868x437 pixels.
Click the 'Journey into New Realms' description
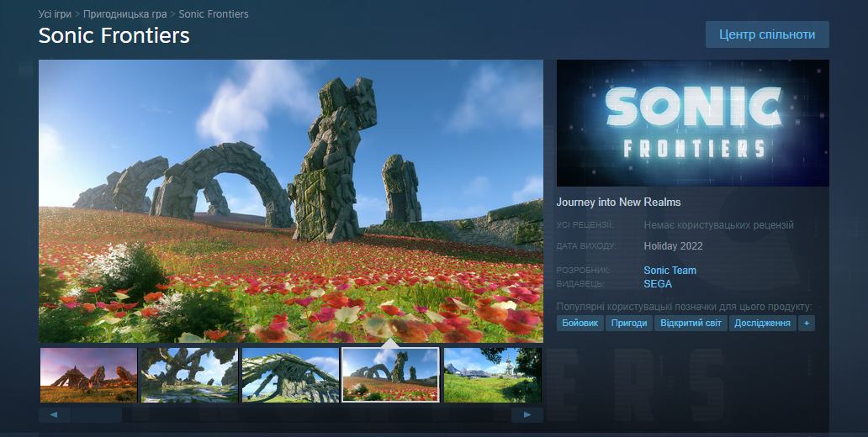[x=619, y=203]
